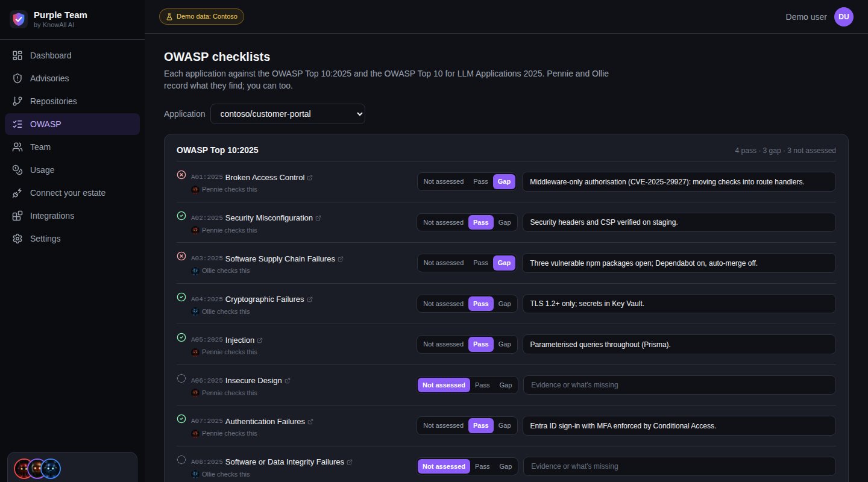This screenshot has width=868, height=482.
Task: Edit the Security headers and CSP evidence note
Action: [x=679, y=222]
